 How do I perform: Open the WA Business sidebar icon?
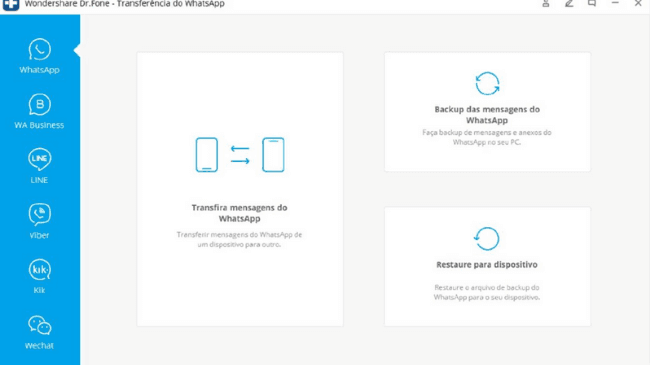pos(39,104)
